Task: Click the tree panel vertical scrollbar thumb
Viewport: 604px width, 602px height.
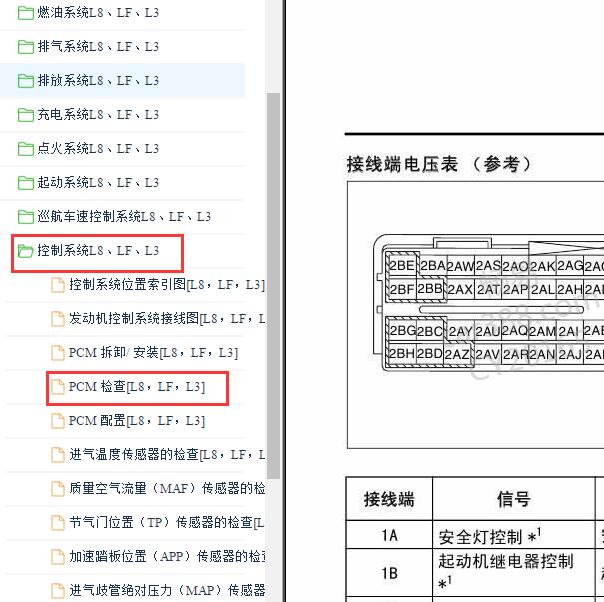Action: pos(273,286)
